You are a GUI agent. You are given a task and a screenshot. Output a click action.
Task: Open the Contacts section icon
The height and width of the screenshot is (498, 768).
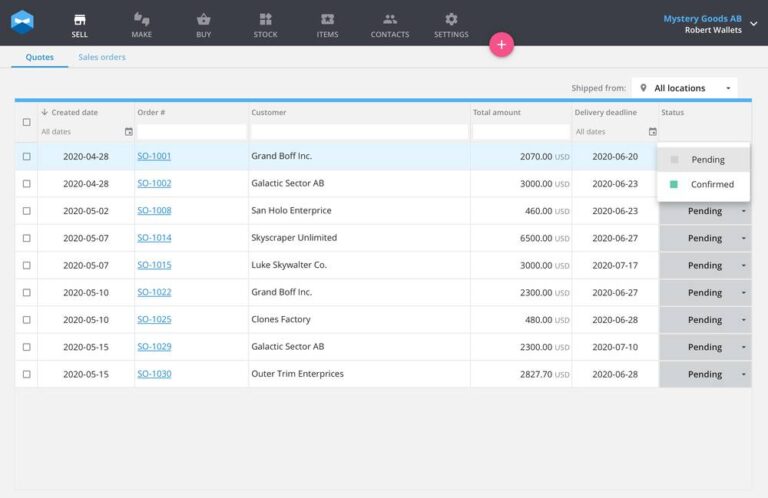389,19
